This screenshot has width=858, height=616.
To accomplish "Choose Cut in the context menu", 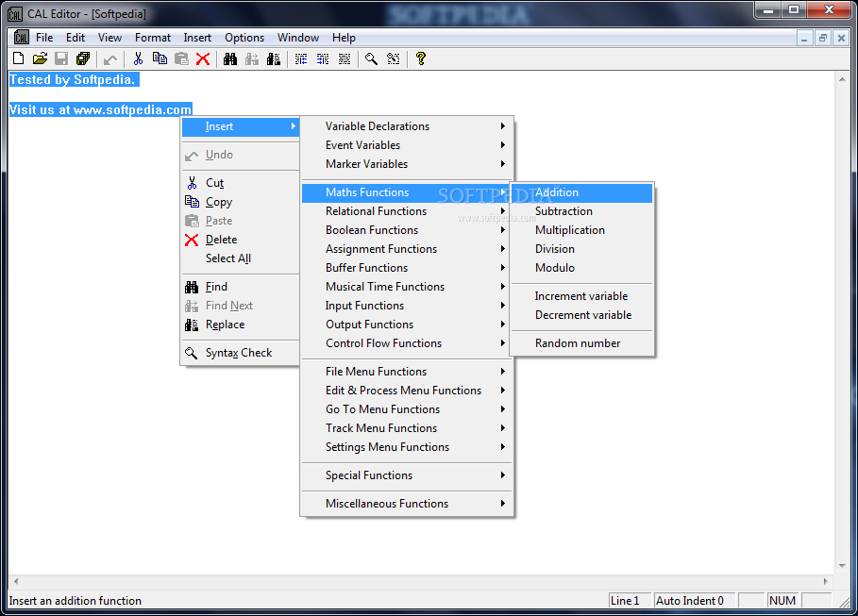I will [240, 183].
